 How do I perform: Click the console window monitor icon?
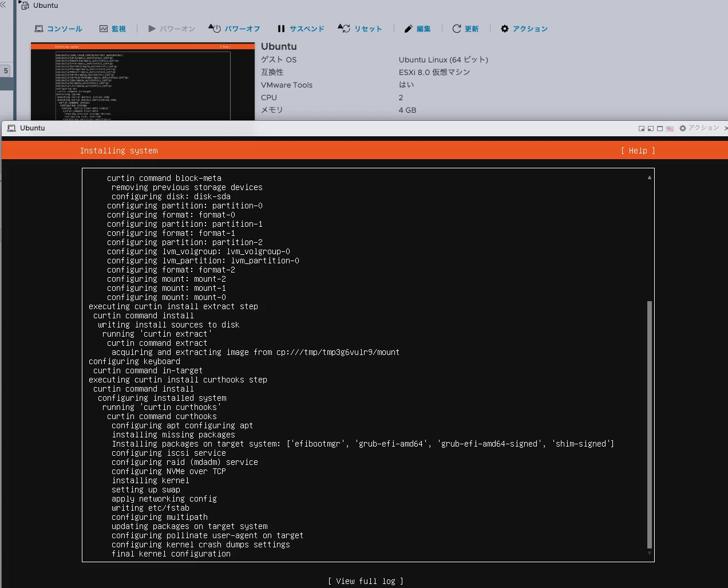pyautogui.click(x=11, y=128)
